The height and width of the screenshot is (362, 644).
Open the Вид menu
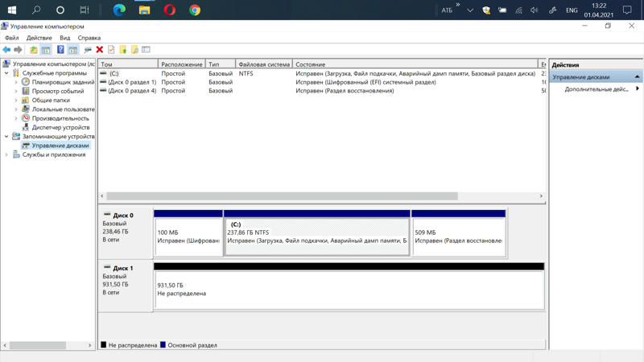[x=65, y=38]
